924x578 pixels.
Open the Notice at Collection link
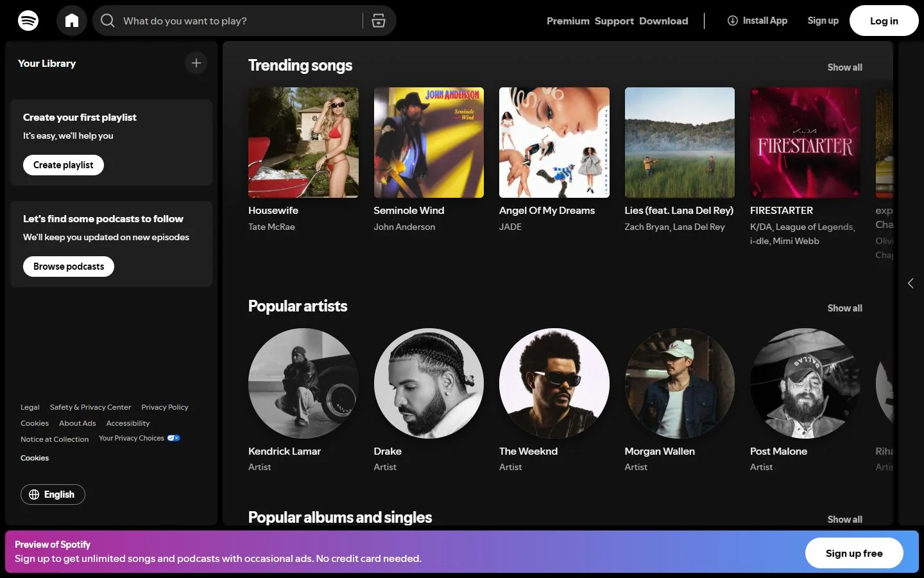click(55, 439)
